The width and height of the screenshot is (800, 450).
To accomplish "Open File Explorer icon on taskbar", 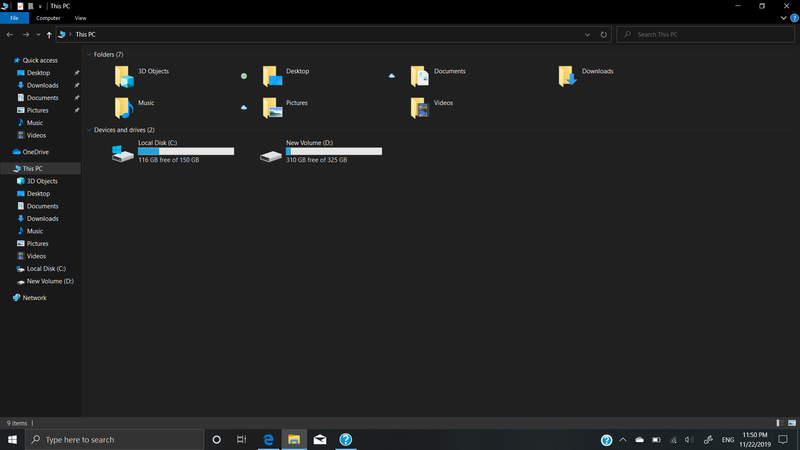I will coord(294,439).
